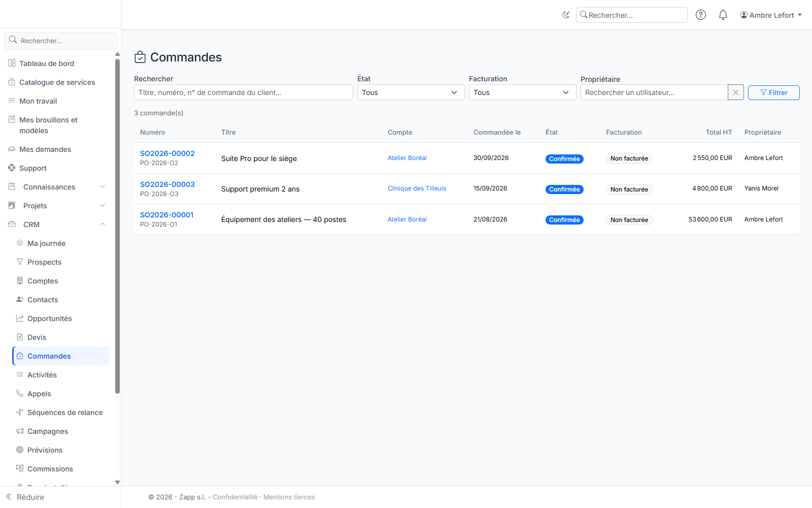Click the Prospects funnel icon

(x=20, y=262)
